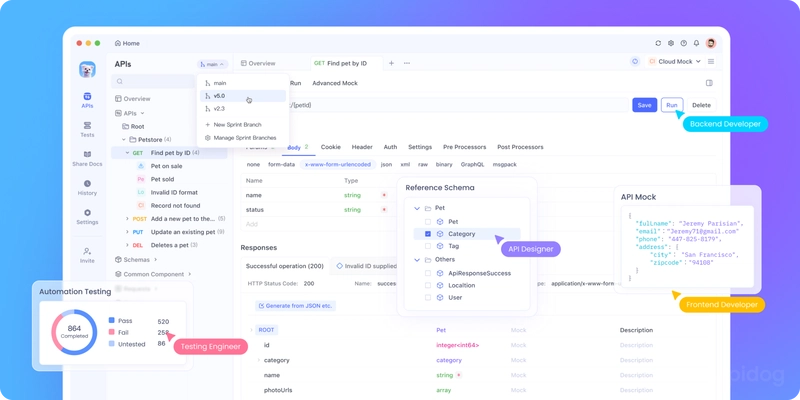Image resolution: width=800 pixels, height=400 pixels.
Task: Click the Generate from JSON etc. button
Action: pyautogui.click(x=295, y=305)
